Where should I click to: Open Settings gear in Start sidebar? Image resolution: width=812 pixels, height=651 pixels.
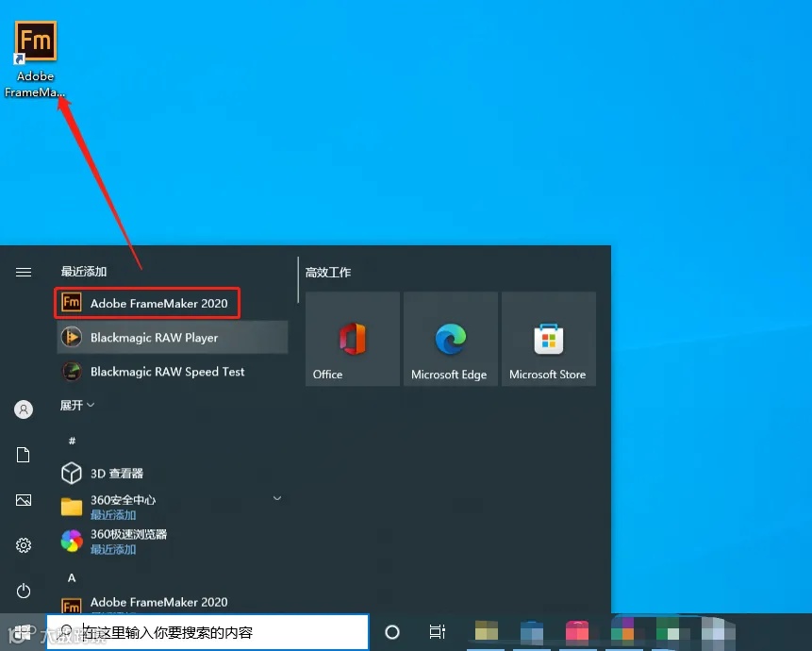24,545
